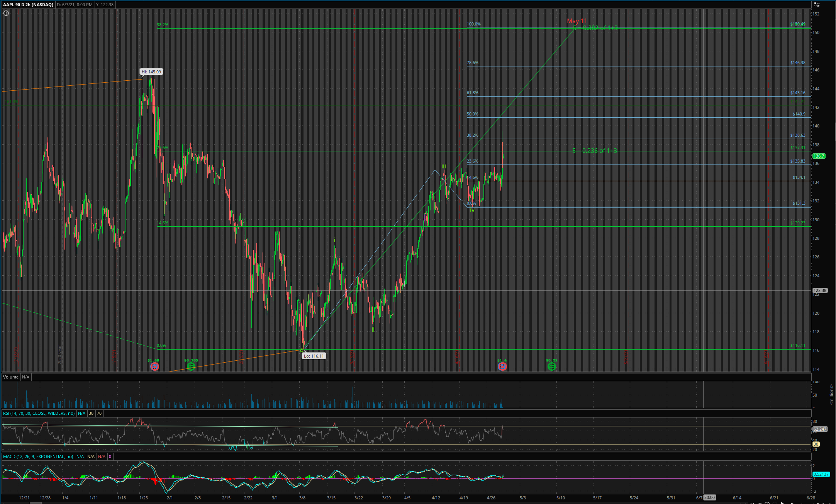Click the RSI study header label
Viewport: 836px width, 504px height.
[x=39, y=413]
